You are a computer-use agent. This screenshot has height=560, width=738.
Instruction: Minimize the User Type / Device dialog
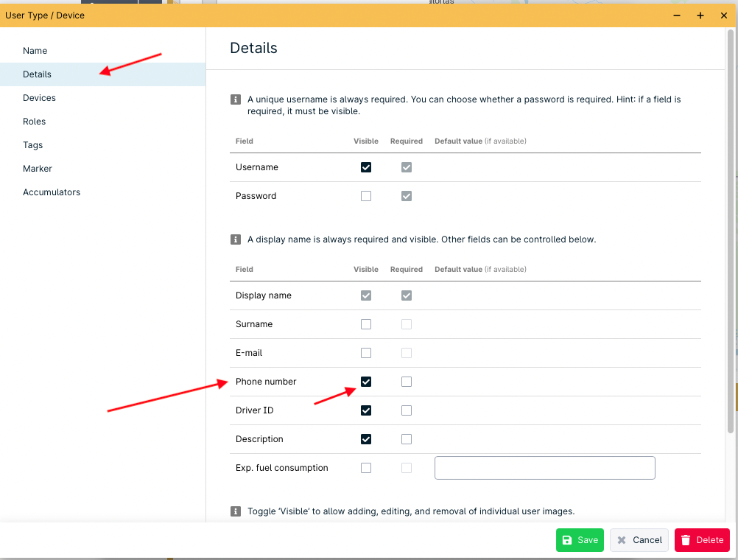(x=676, y=15)
